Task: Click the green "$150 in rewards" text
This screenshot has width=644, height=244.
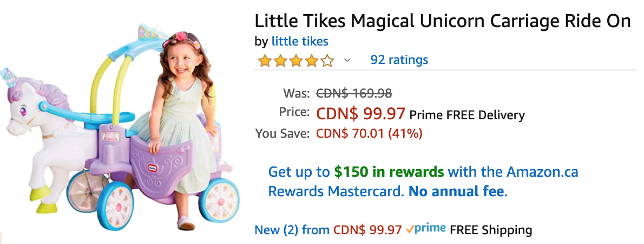Action: point(389,172)
